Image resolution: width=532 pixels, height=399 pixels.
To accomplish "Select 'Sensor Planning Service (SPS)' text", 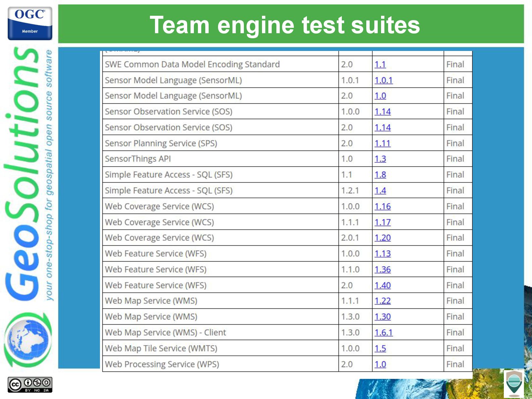I will 161,143.
